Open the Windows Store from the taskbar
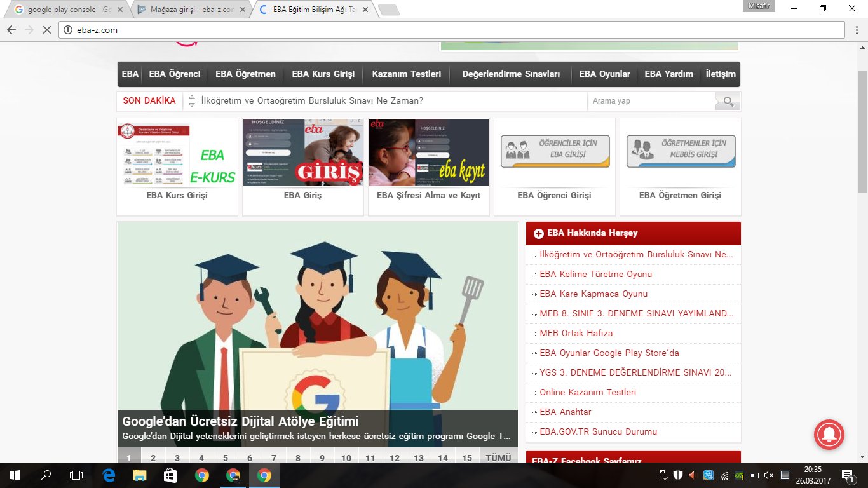This screenshot has width=868, height=488. pos(170,475)
